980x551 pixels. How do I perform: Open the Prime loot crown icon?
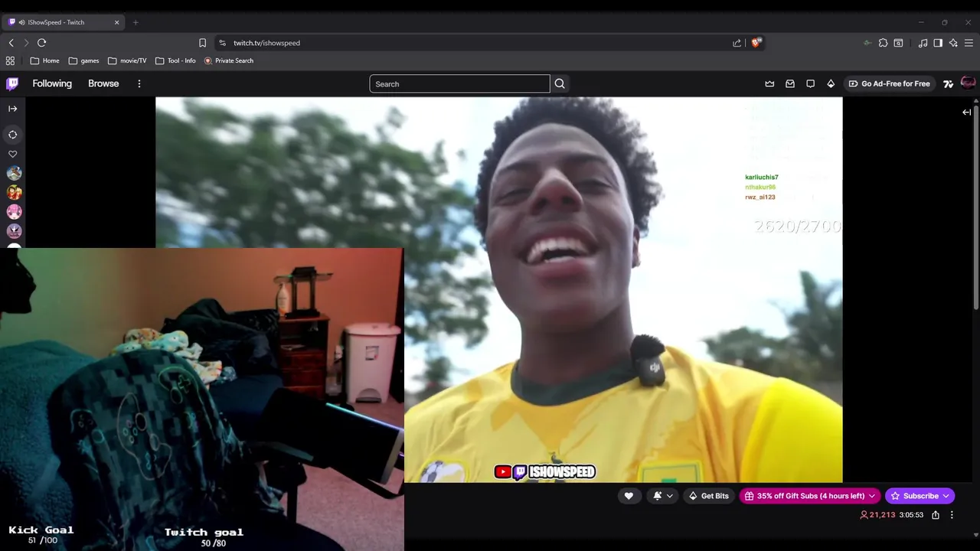click(769, 83)
